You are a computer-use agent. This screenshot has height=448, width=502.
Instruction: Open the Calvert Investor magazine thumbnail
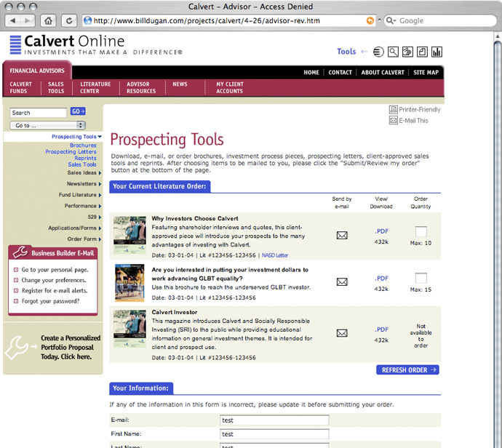click(x=130, y=329)
